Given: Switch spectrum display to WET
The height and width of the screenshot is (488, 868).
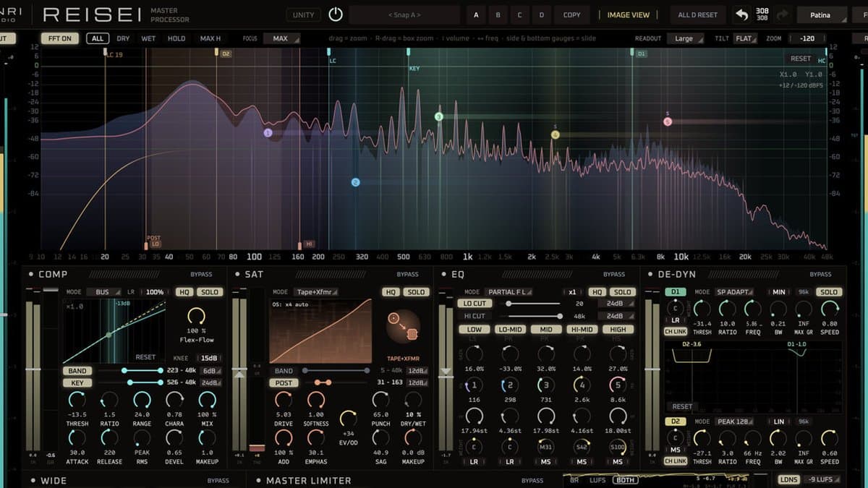Looking at the screenshot, I should click(x=148, y=38).
